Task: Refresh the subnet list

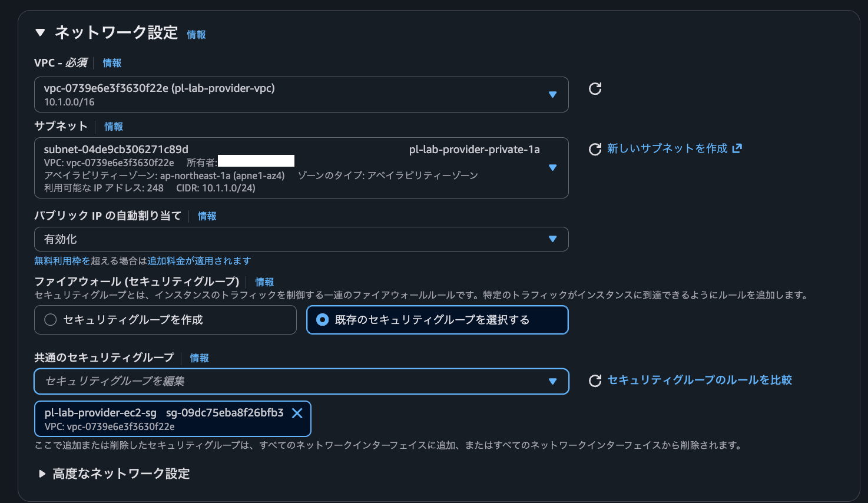Action: coord(595,149)
